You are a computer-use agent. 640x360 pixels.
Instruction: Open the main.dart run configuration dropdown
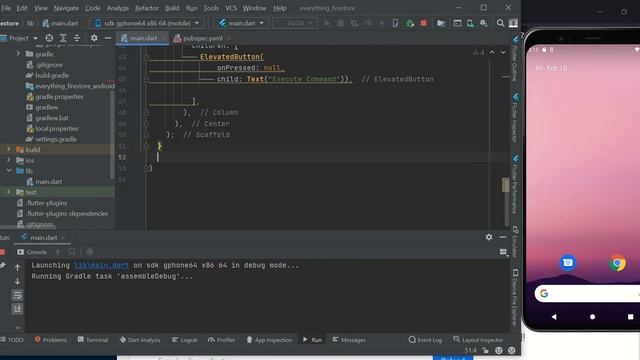(x=241, y=23)
